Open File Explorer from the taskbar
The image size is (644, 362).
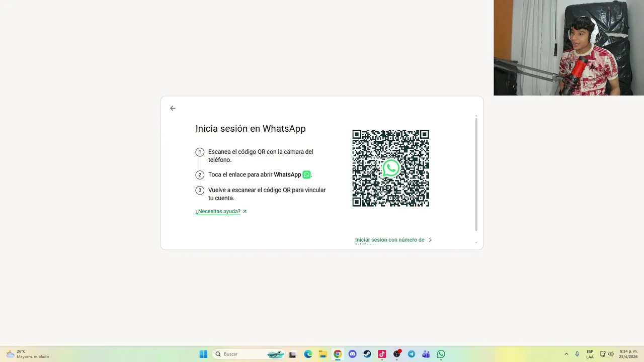pyautogui.click(x=323, y=354)
